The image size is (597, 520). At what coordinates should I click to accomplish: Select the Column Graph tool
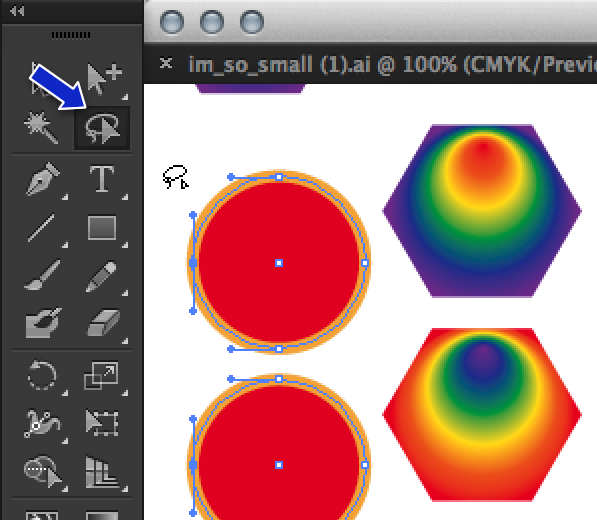(x=101, y=472)
